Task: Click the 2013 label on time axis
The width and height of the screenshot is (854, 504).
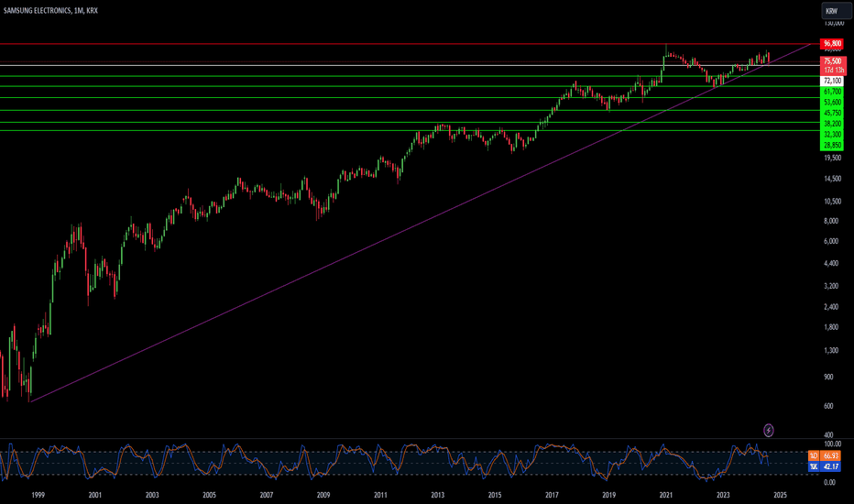Action: point(437,495)
